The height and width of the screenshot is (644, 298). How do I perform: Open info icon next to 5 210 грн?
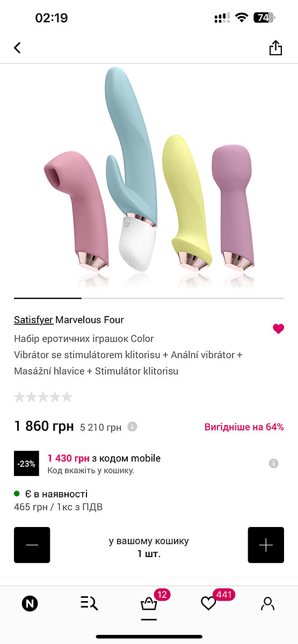(132, 427)
